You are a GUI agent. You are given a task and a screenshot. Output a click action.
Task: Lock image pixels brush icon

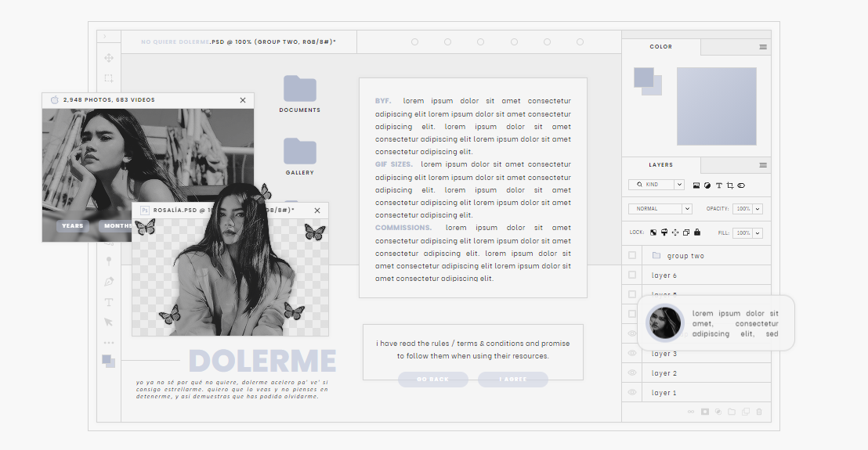tap(664, 232)
